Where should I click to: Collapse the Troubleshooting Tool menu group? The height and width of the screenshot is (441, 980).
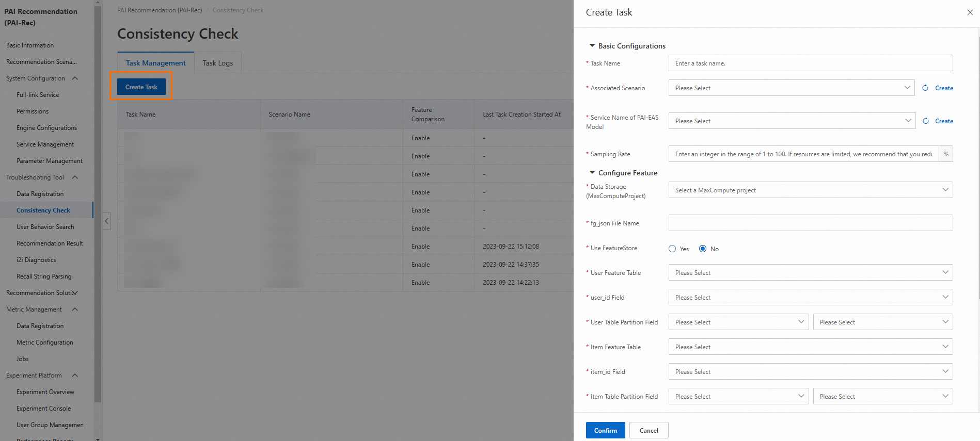point(75,177)
